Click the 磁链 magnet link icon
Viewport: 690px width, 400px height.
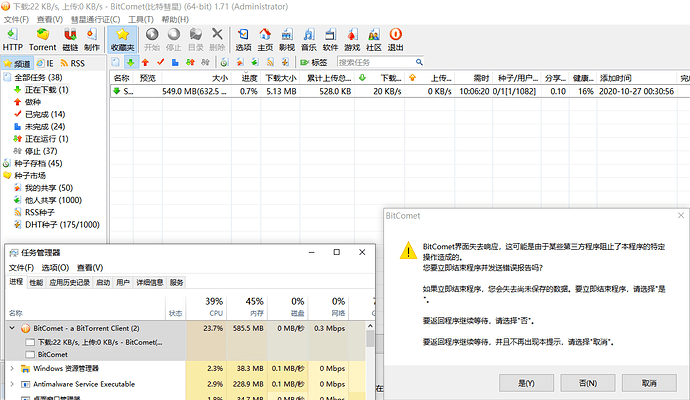click(x=70, y=40)
